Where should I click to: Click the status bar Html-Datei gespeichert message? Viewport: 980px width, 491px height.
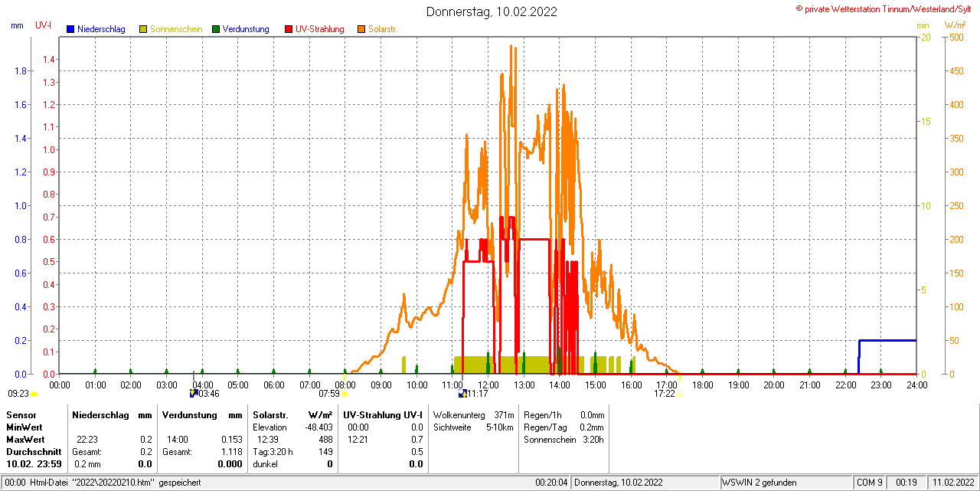(115, 483)
